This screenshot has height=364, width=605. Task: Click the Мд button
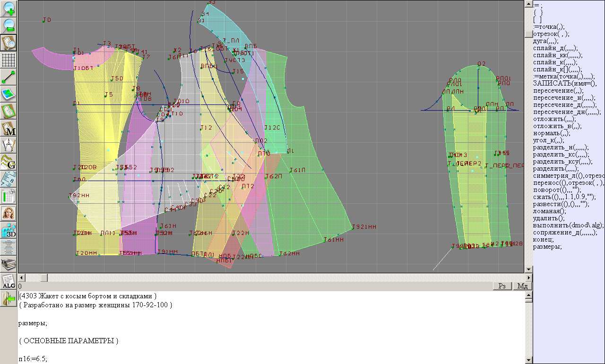(x=523, y=286)
